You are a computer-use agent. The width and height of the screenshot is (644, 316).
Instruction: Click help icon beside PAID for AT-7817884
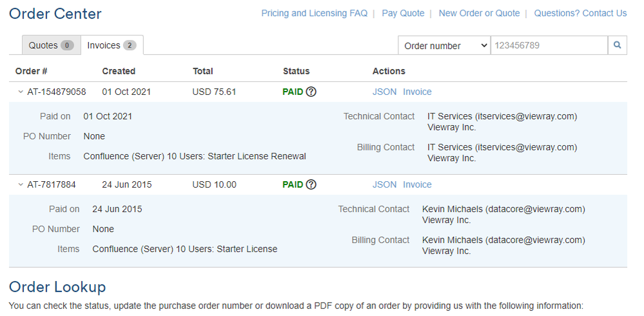pyautogui.click(x=311, y=184)
